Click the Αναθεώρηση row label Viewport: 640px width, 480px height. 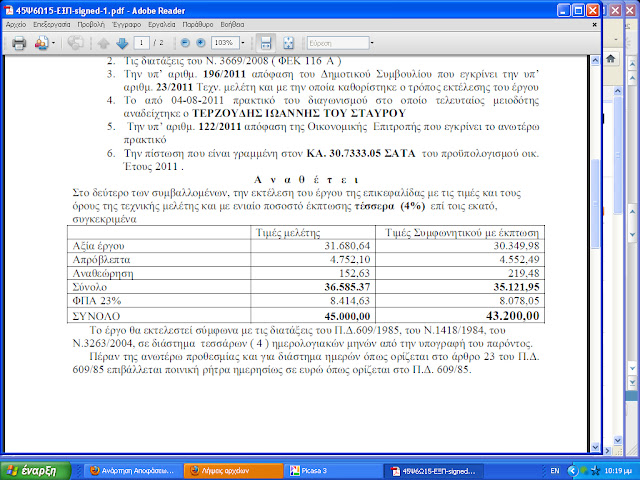[103, 273]
